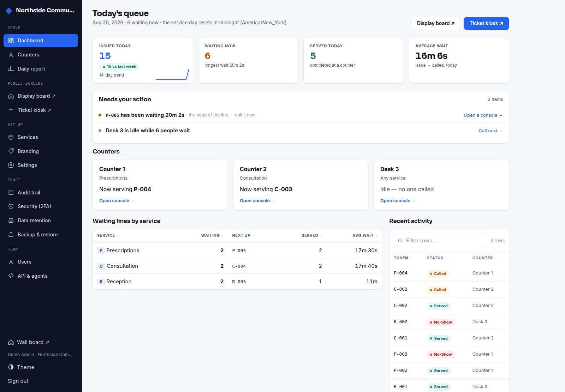Click the '17m 40s' average wait value

click(366, 266)
